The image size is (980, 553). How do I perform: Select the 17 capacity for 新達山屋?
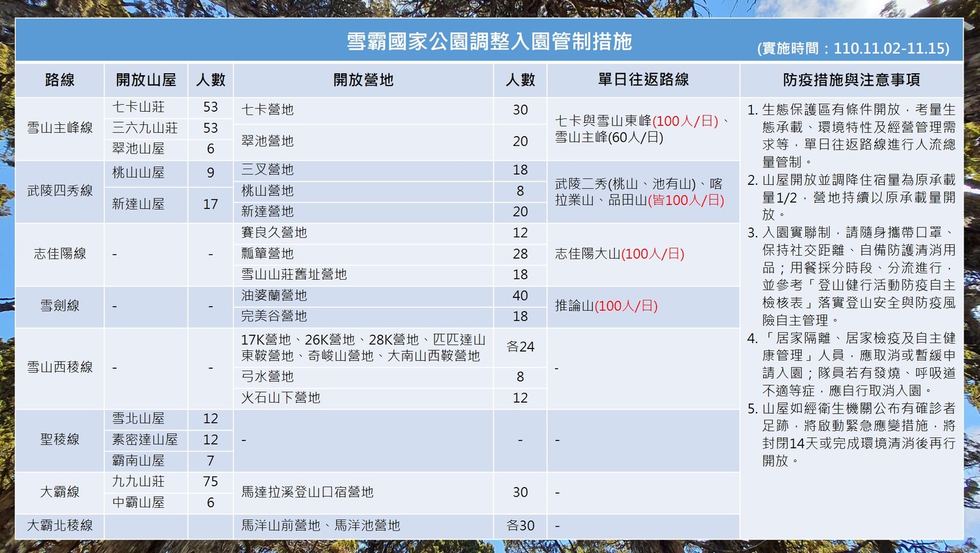[x=210, y=205]
